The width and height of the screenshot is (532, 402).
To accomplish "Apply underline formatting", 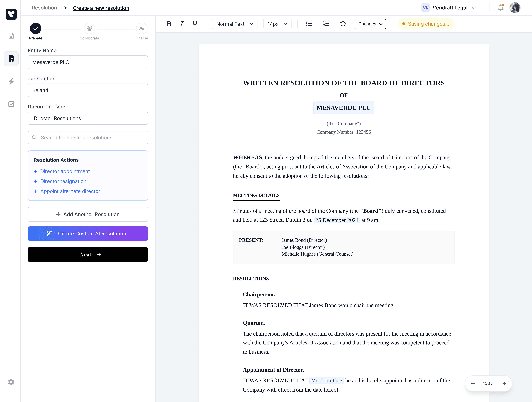I will tap(195, 24).
